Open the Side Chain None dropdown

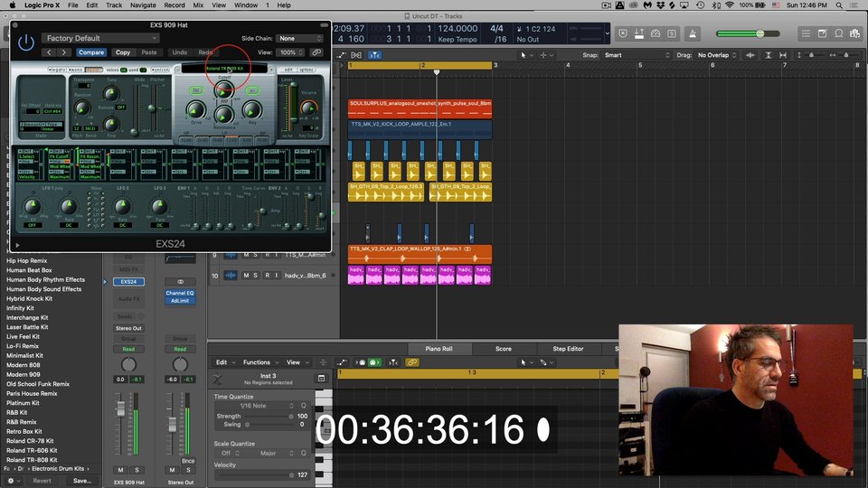click(x=299, y=38)
